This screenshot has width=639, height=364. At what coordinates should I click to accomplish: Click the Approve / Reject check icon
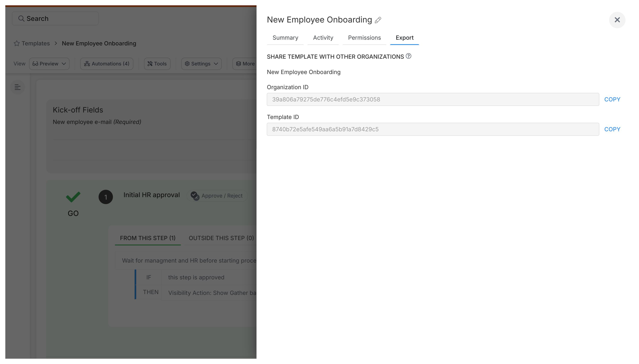pyautogui.click(x=195, y=195)
